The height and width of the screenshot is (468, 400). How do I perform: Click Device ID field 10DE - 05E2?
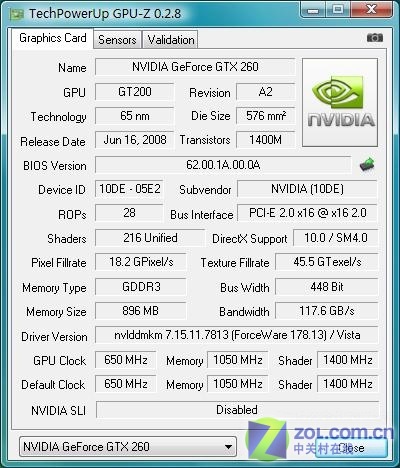(129, 189)
